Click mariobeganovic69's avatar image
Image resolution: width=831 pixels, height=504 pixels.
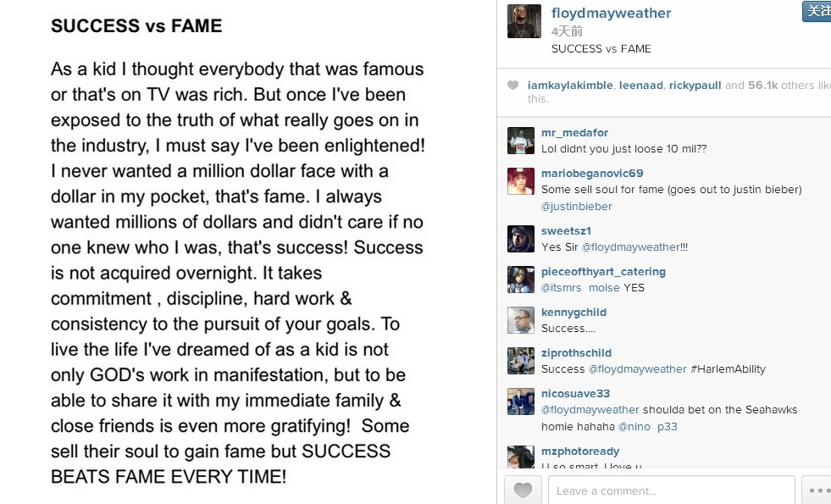coord(520,181)
